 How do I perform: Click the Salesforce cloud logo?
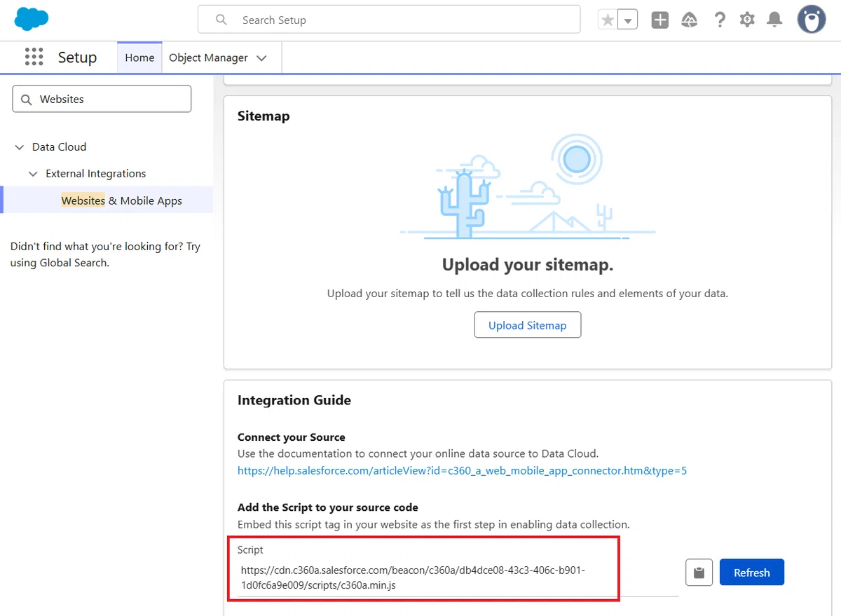[x=32, y=19]
